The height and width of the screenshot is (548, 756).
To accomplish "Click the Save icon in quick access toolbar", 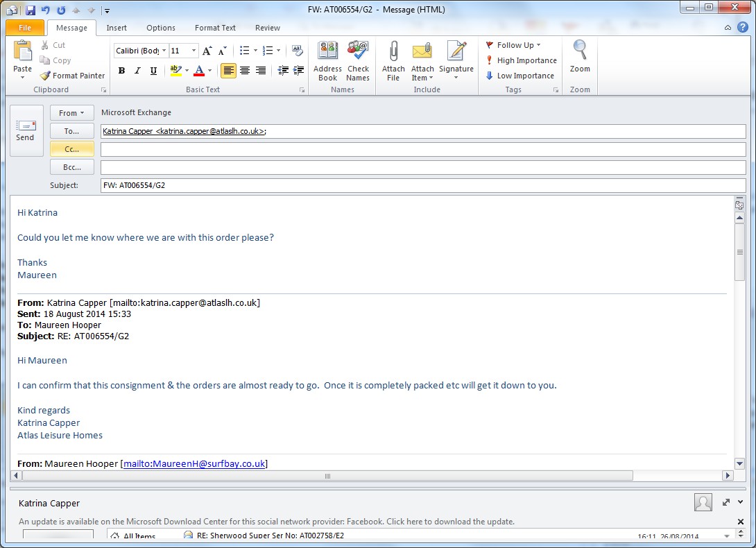I will (30, 10).
